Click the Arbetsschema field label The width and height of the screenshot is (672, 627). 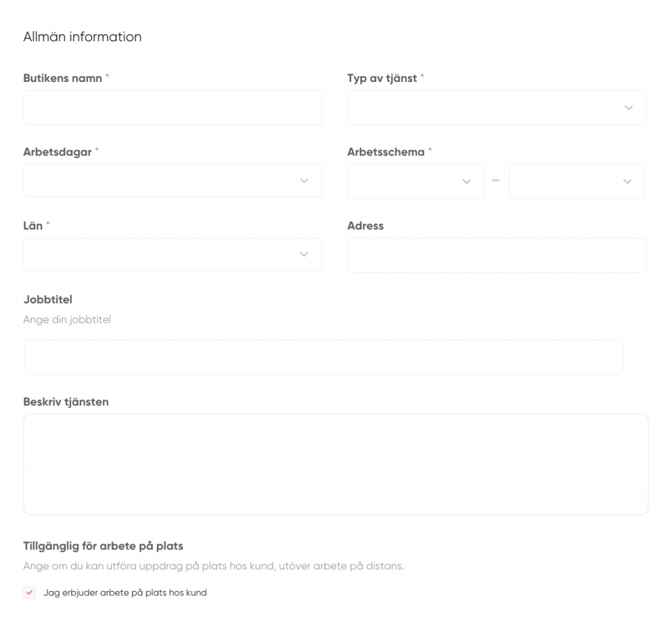coord(386,152)
